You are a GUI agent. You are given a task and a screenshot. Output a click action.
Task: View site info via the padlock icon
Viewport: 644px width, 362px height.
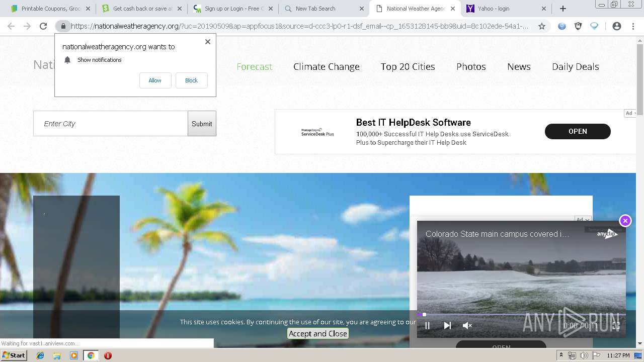coord(63,26)
